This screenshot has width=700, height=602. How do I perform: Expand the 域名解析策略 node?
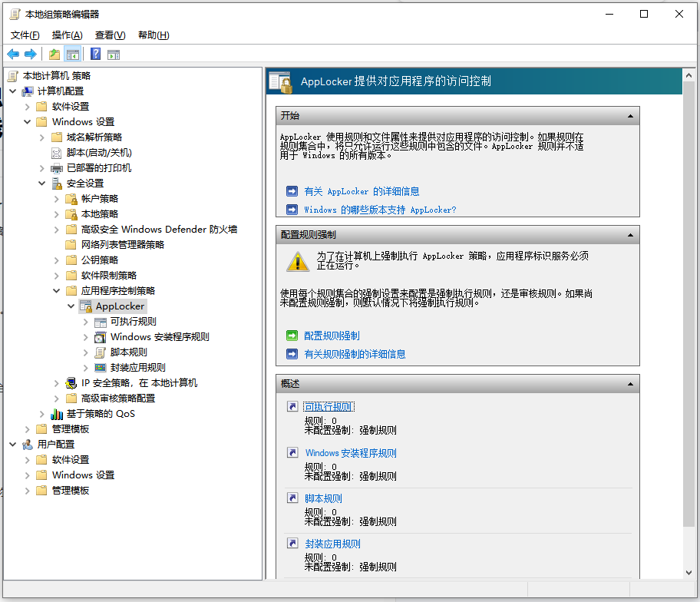point(42,137)
